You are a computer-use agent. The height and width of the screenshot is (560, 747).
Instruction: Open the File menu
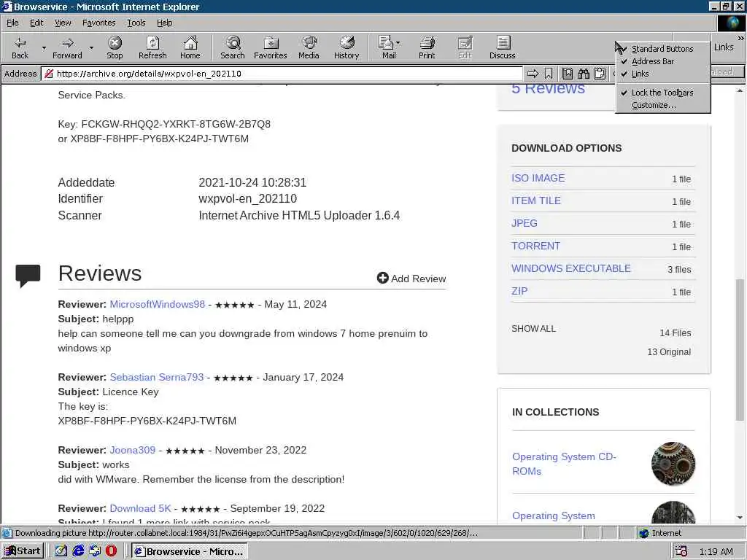click(x=12, y=23)
